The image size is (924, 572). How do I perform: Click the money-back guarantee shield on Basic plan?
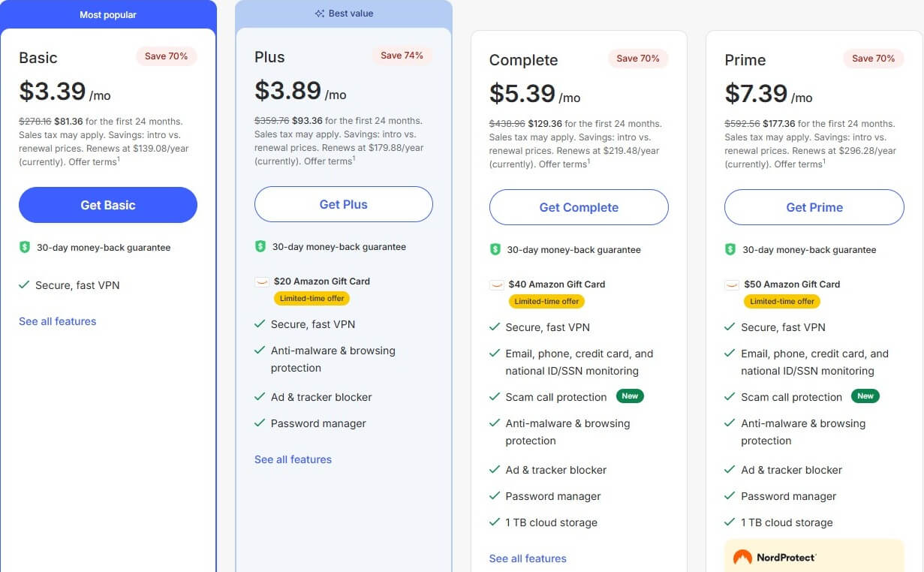pyautogui.click(x=26, y=247)
